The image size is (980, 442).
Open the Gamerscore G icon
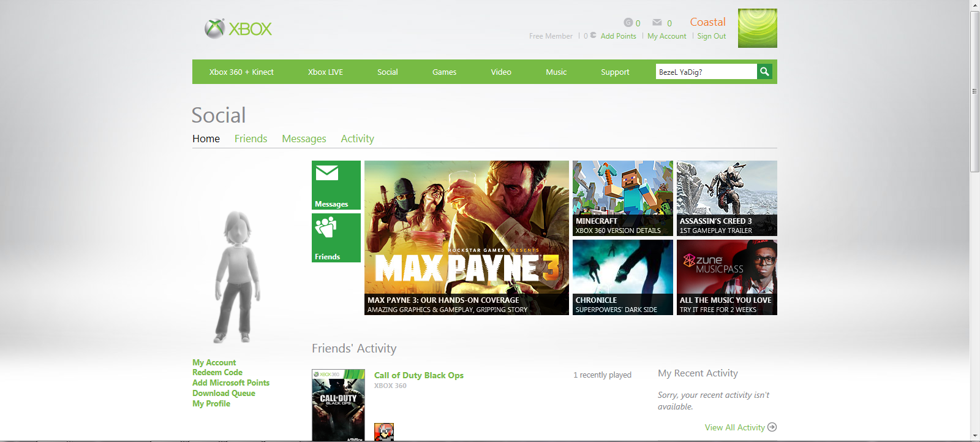click(628, 23)
